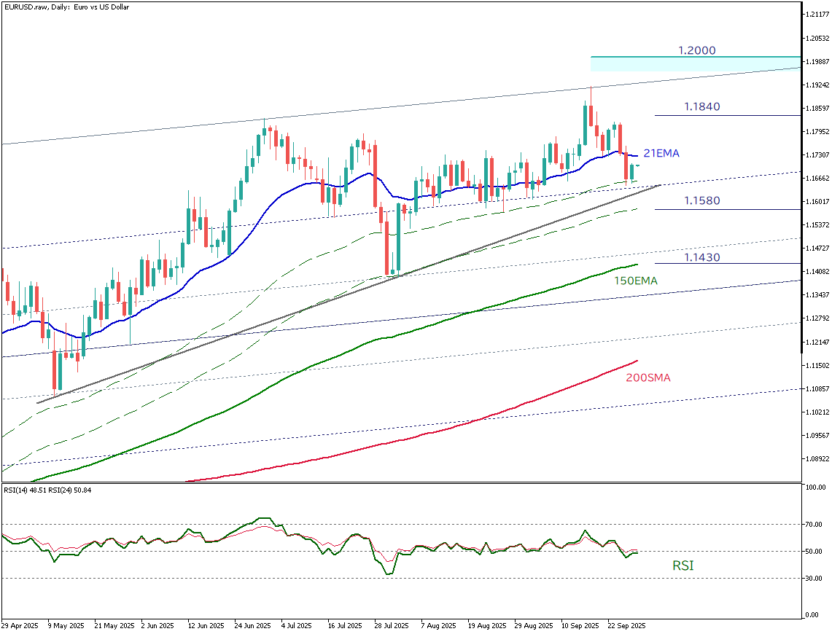Viewport: 840px width, 634px height.
Task: Click the red 200SMA label
Action: pos(647,377)
